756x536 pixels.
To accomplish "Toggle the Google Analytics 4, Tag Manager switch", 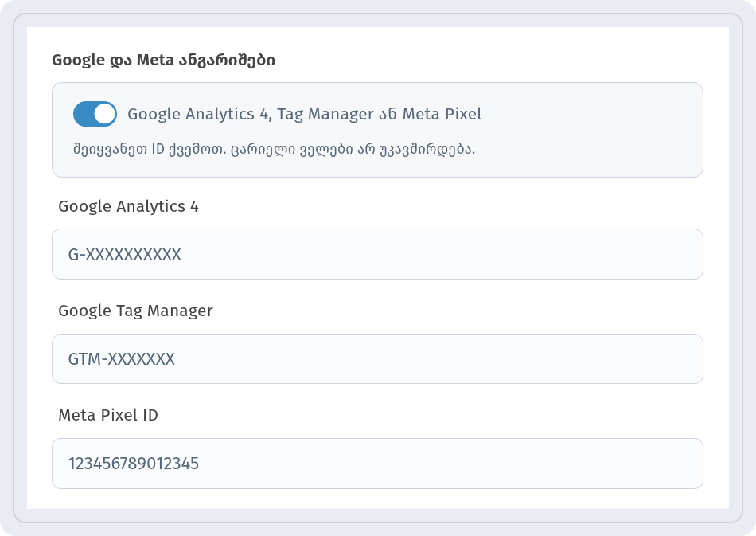I will [95, 114].
